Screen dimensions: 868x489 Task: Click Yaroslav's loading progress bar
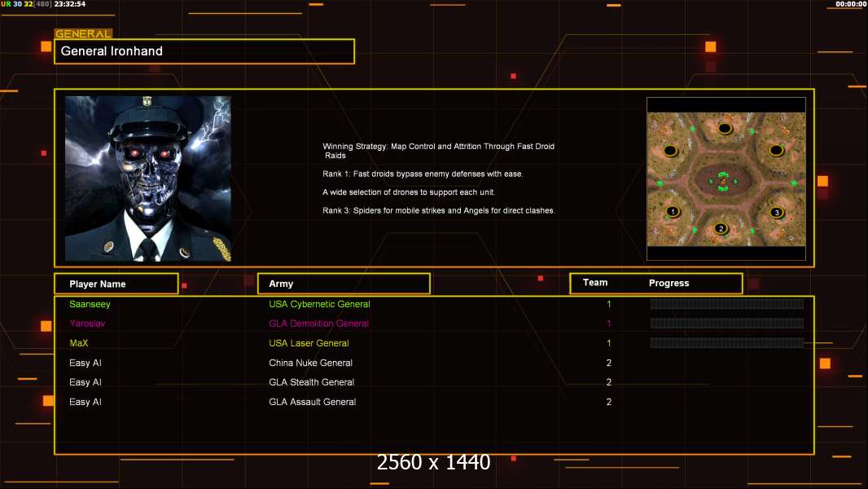click(727, 323)
